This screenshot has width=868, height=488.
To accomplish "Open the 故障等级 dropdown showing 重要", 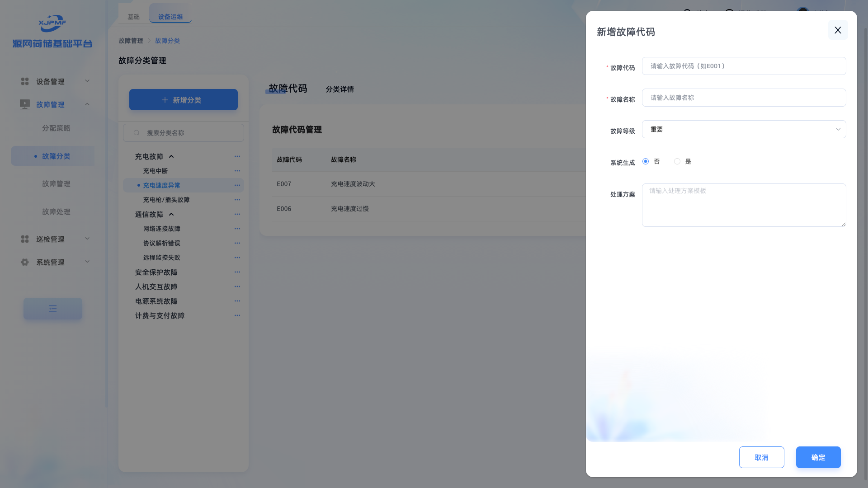I will tap(744, 129).
